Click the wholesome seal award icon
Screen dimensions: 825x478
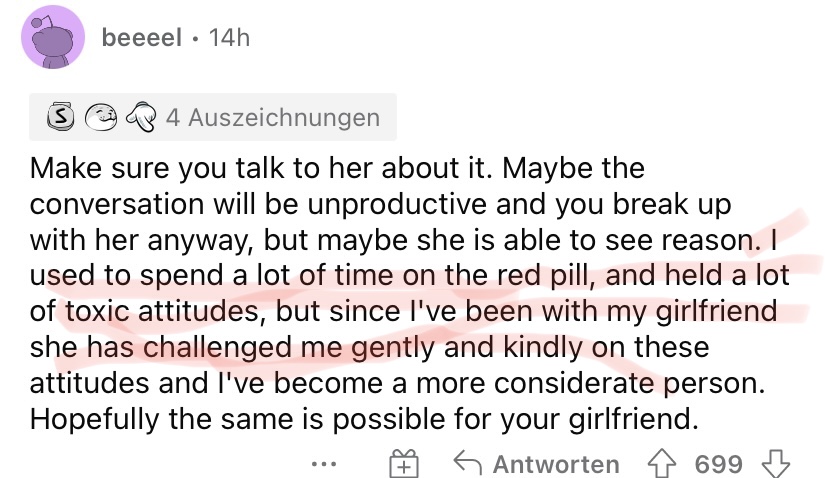click(101, 117)
